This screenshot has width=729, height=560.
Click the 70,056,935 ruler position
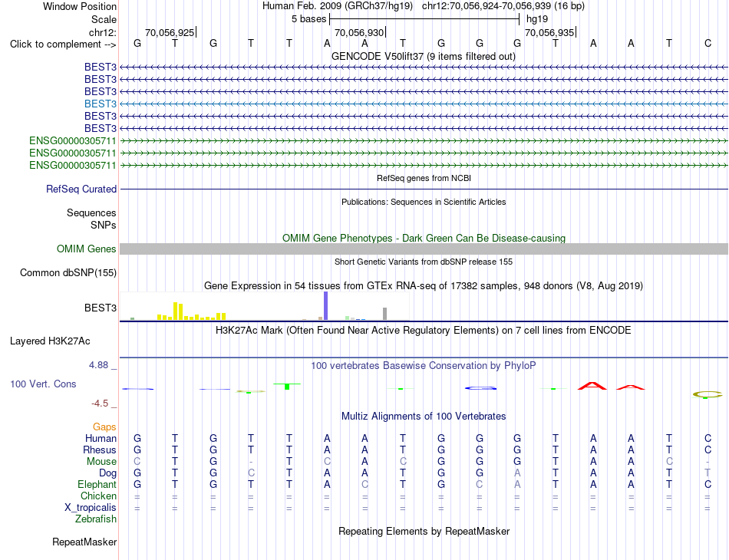point(549,32)
